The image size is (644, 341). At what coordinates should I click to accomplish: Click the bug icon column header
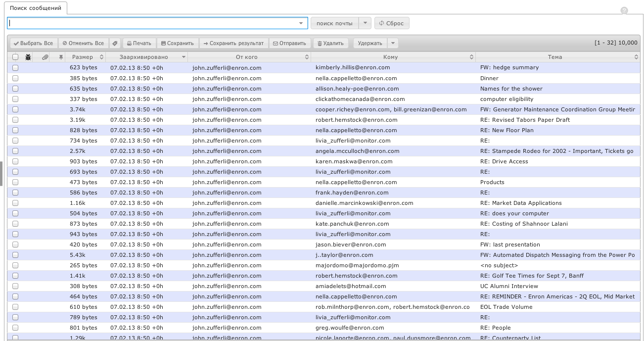(x=29, y=57)
